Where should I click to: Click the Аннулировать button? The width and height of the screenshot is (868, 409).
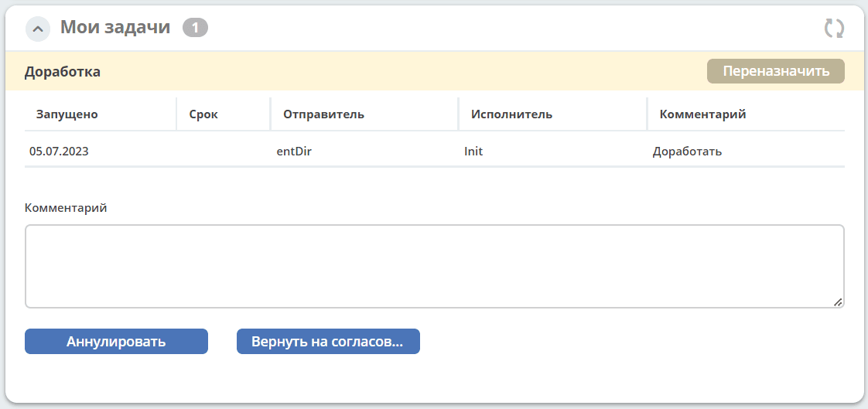click(x=116, y=342)
